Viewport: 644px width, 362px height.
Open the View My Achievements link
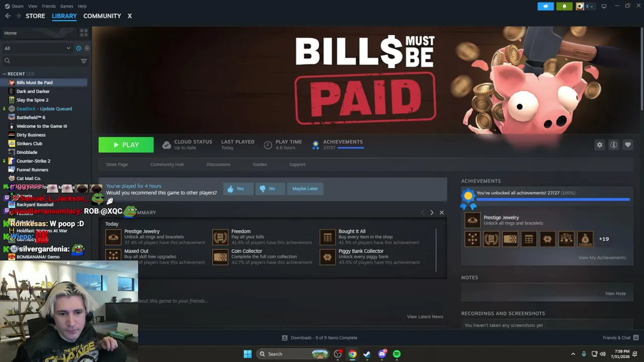point(602,257)
